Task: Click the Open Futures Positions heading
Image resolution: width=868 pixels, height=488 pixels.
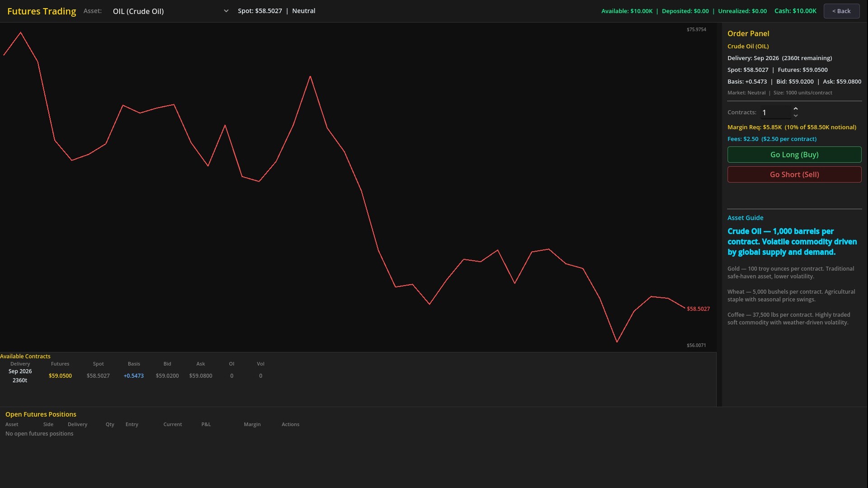Action: 41,414
